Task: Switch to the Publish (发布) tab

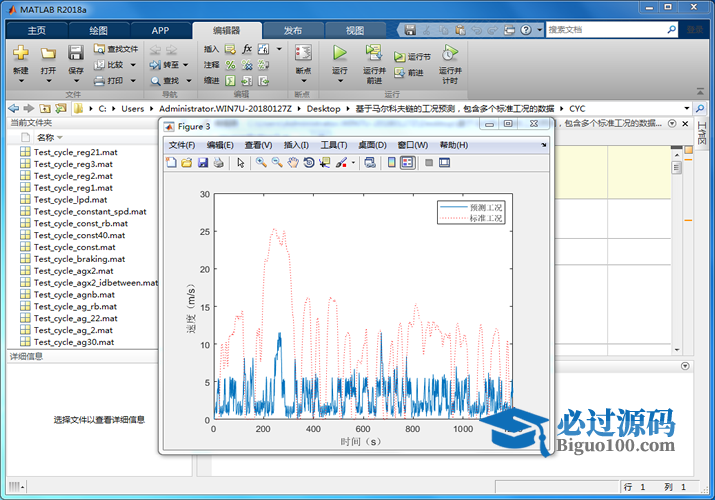Action: 293,31
